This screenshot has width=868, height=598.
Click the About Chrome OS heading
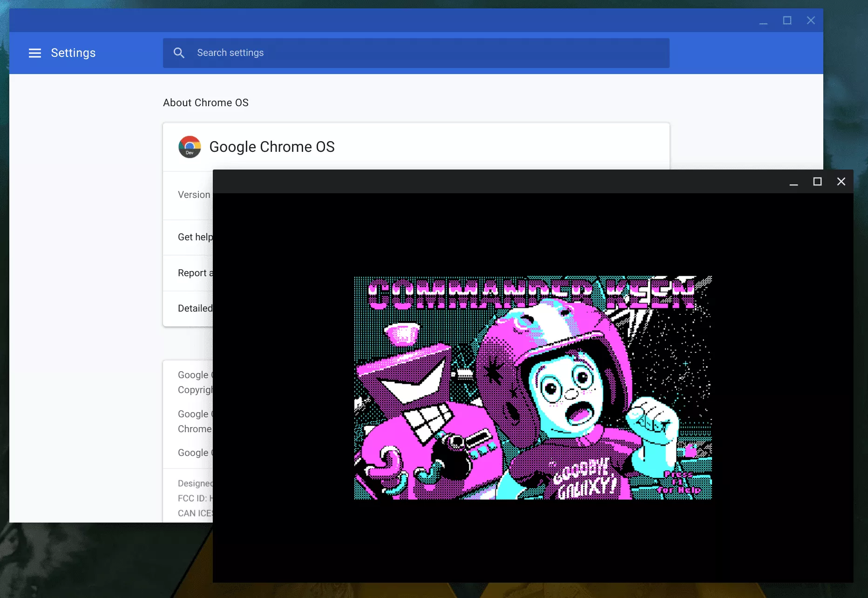[x=205, y=102]
